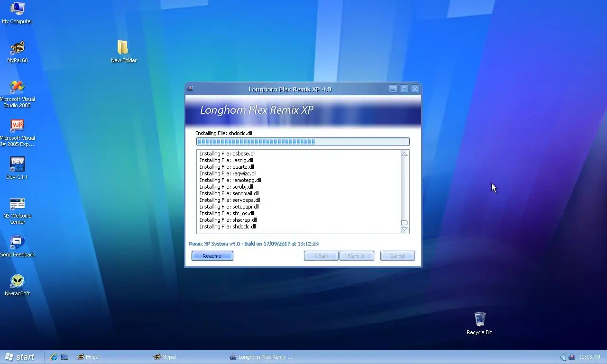Image resolution: width=607 pixels, height=364 pixels.
Task: Open the Send Feedback shortcut
Action: tap(17, 246)
